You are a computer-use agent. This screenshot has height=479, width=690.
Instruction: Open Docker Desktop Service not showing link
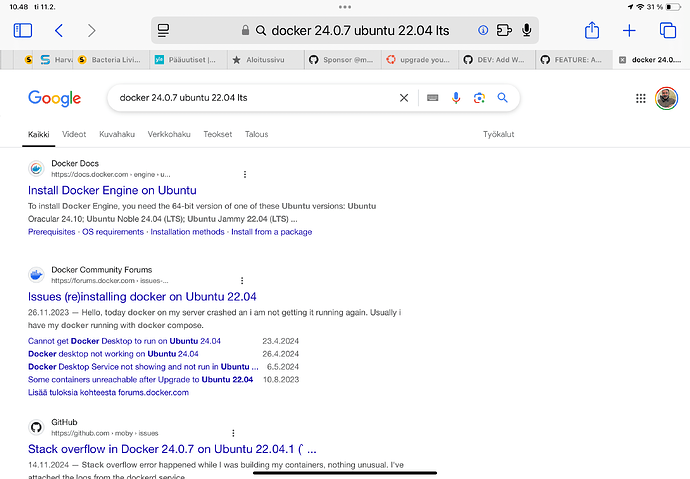click(x=143, y=366)
